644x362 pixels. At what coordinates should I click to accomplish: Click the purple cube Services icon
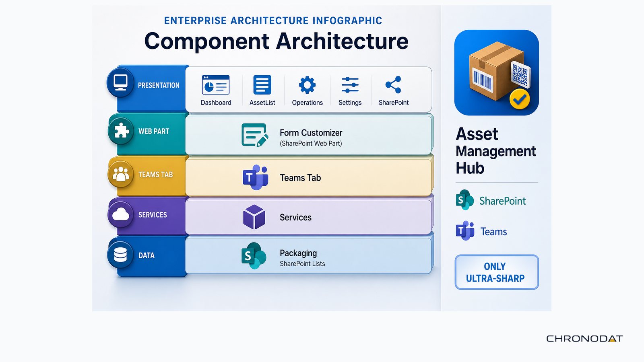(x=254, y=217)
